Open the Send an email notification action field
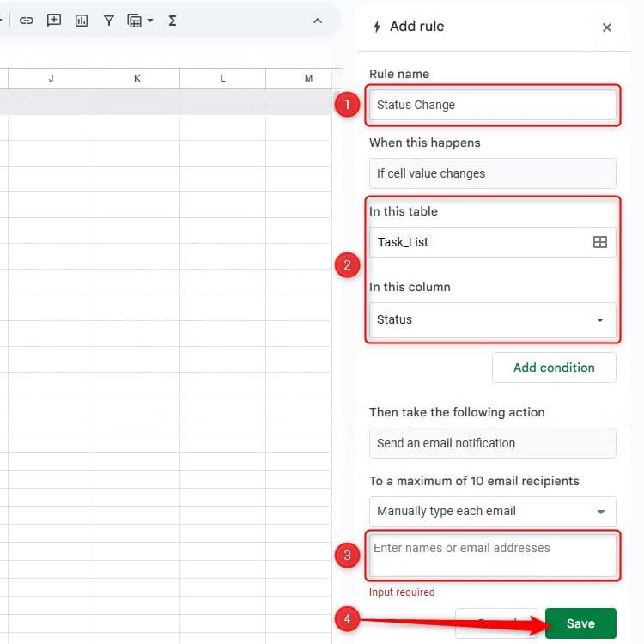This screenshot has width=644, height=644. tap(493, 443)
